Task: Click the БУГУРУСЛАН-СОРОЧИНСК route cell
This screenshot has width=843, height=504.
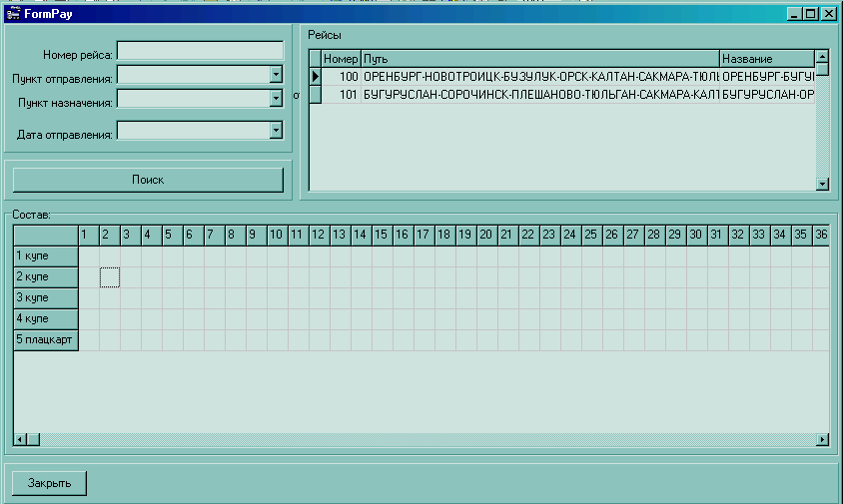Action: pos(540,95)
